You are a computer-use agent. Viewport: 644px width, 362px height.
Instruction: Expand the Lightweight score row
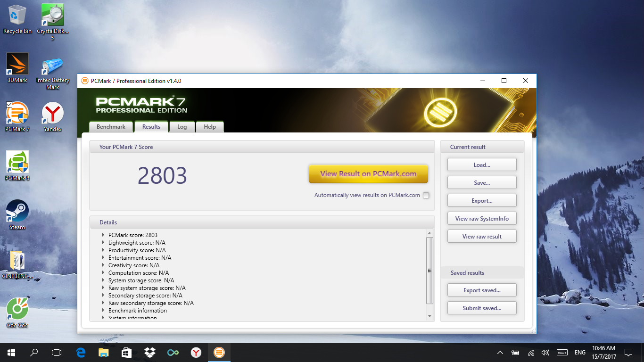tap(103, 243)
